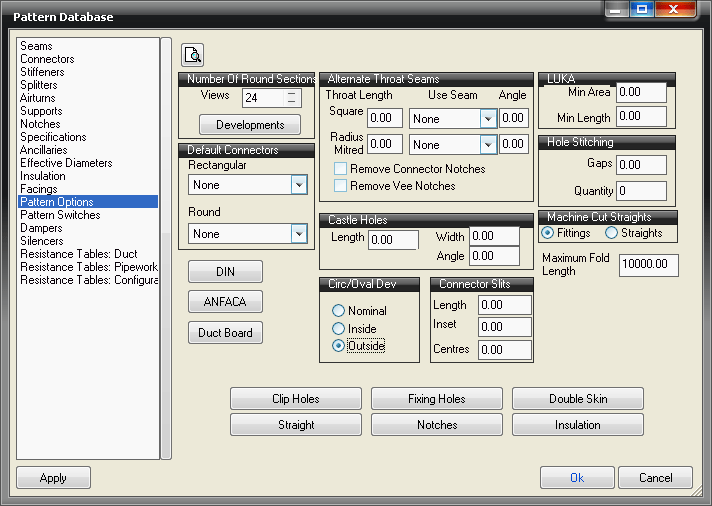712x506 pixels.
Task: Open Radius Mitred Use Seam dropdown
Action: pos(488,145)
